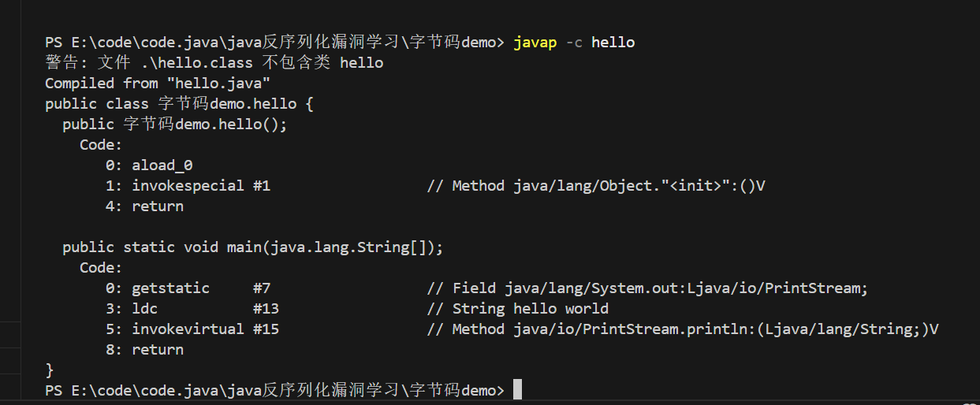980x405 pixels.
Task: Click the Compiled from "hello.java" line
Action: (x=158, y=84)
